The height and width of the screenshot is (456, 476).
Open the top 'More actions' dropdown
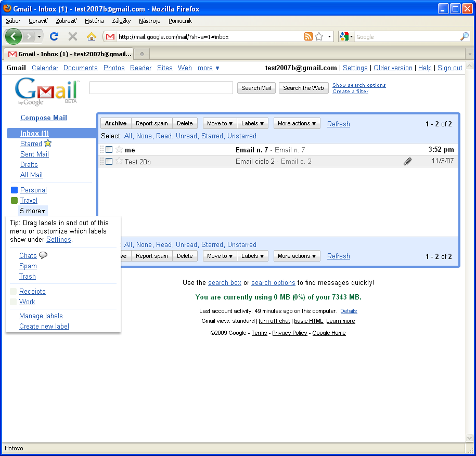[x=297, y=123]
